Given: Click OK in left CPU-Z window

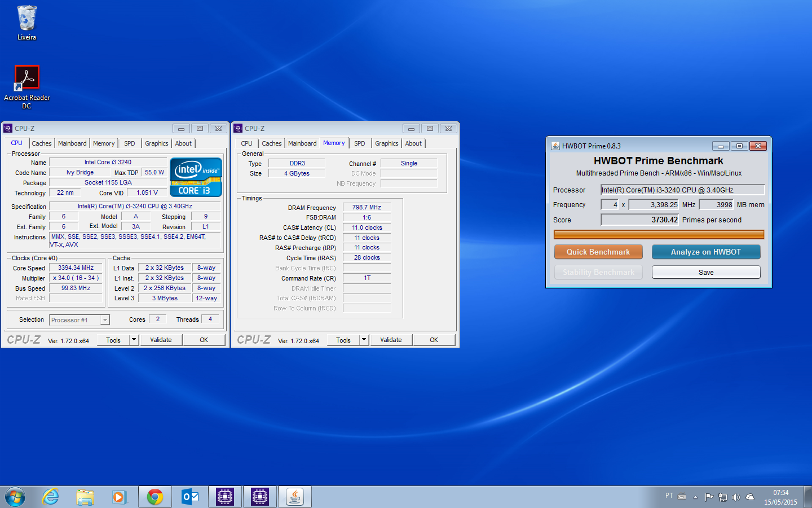Looking at the screenshot, I should click(204, 340).
